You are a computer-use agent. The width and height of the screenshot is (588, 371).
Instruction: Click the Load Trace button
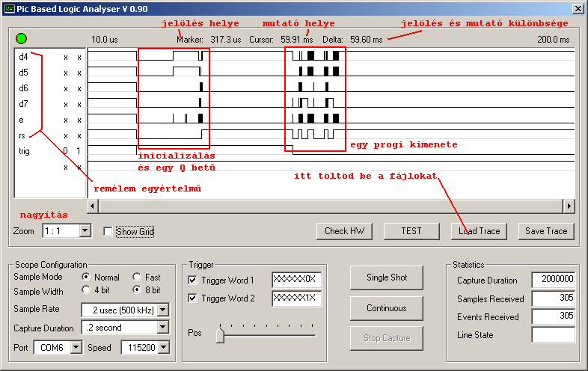479,231
